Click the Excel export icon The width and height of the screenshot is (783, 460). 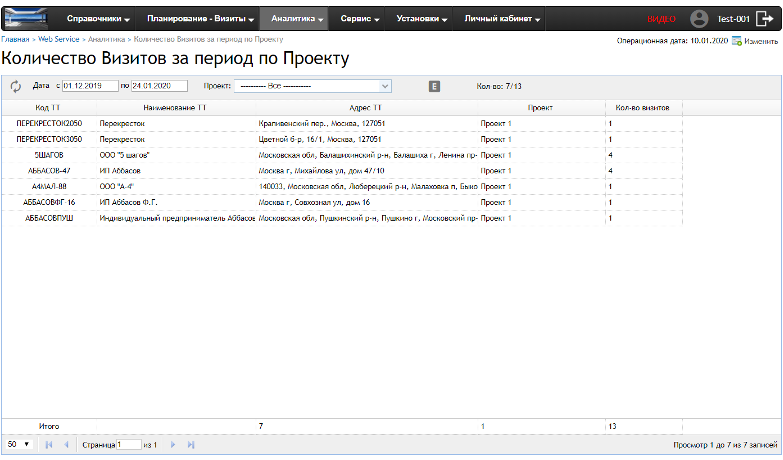point(434,86)
